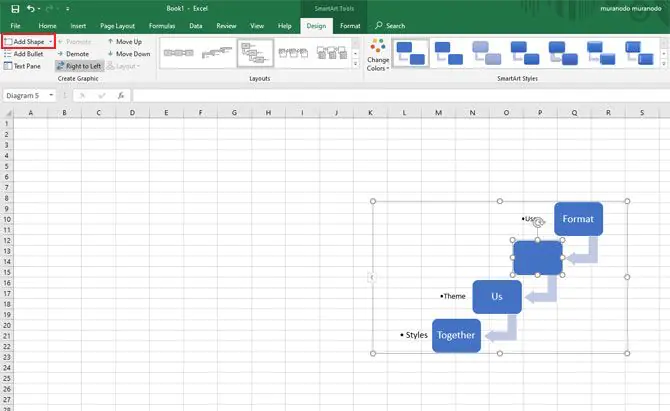Image resolution: width=670 pixels, height=411 pixels.
Task: Select the SmartArt Design tab
Action: [316, 26]
